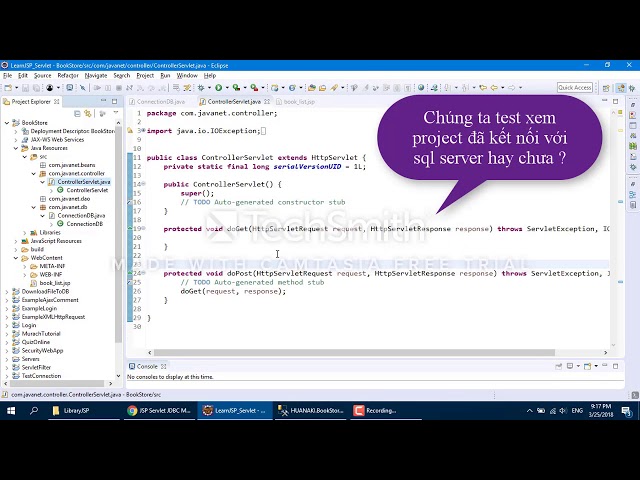Click the Open Perspective icon

pyautogui.click(x=606, y=88)
